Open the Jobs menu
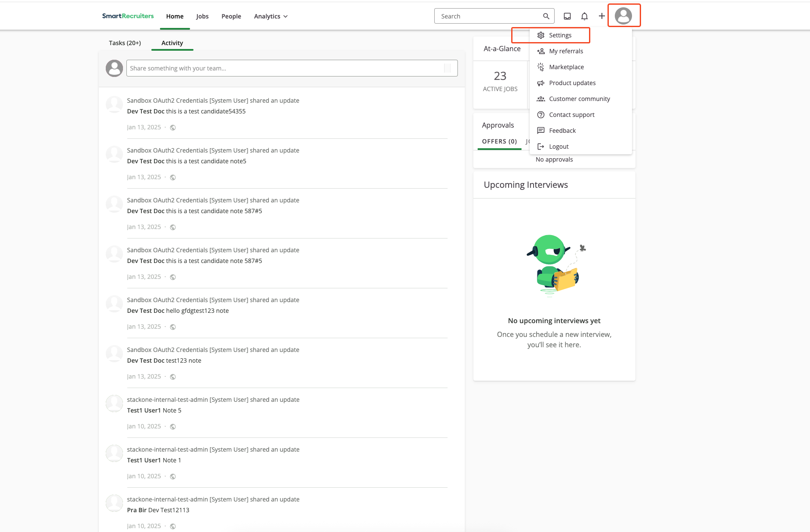Image resolution: width=810 pixels, height=532 pixels. (x=202, y=16)
